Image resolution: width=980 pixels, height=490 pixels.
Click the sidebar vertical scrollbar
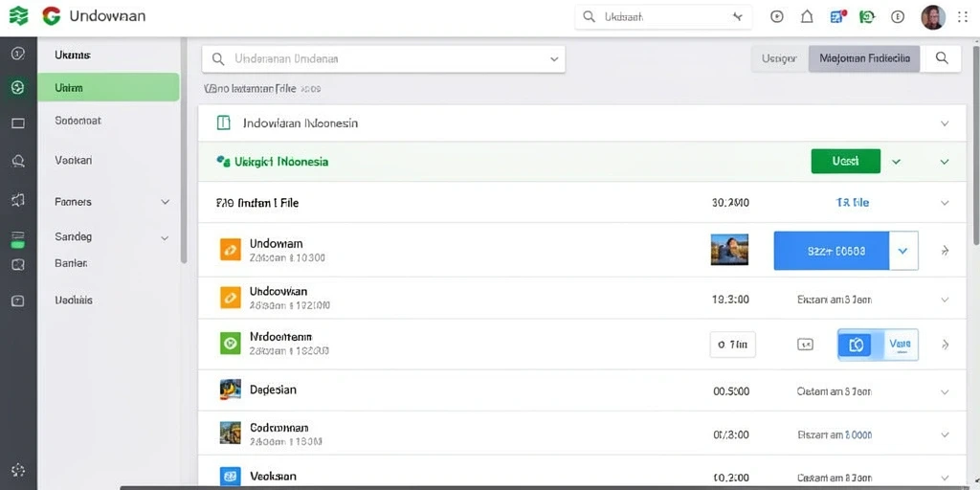pos(184,150)
